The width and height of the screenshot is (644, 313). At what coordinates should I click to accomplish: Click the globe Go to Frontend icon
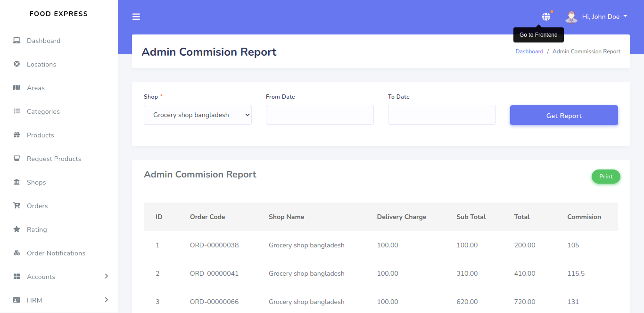[x=546, y=17]
